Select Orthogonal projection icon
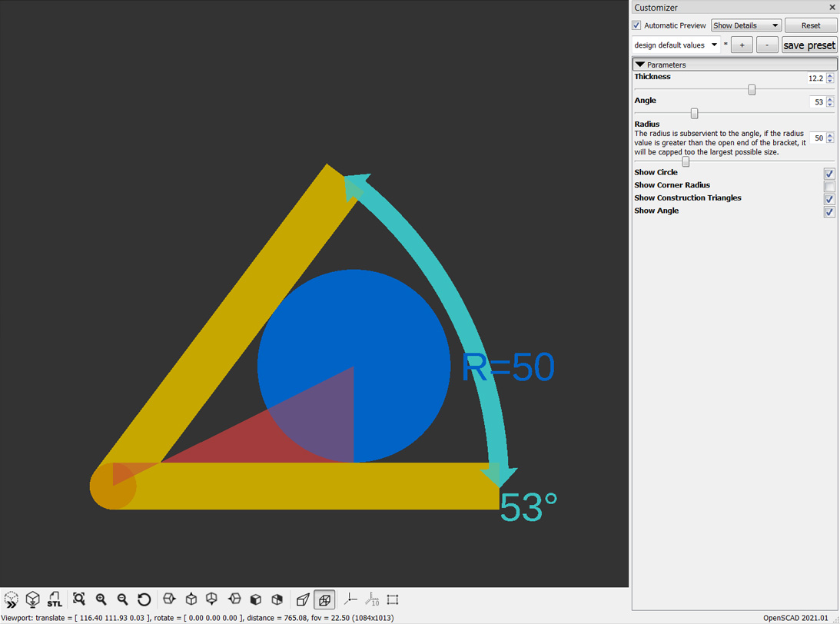This screenshot has height=624, width=840. (x=324, y=599)
